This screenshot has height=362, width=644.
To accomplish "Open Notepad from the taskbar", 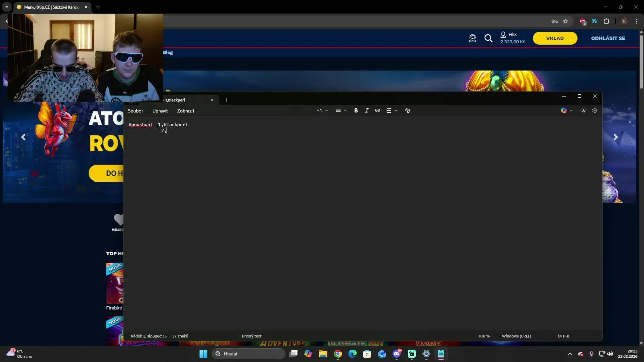I will click(x=441, y=354).
